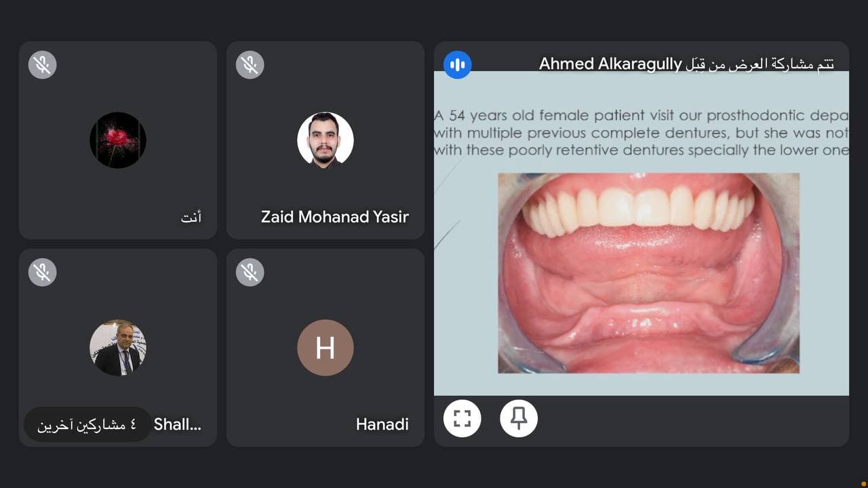The image size is (868, 488).
Task: Click Zaid Mohanad Yasir's muted mic icon
Action: click(250, 65)
